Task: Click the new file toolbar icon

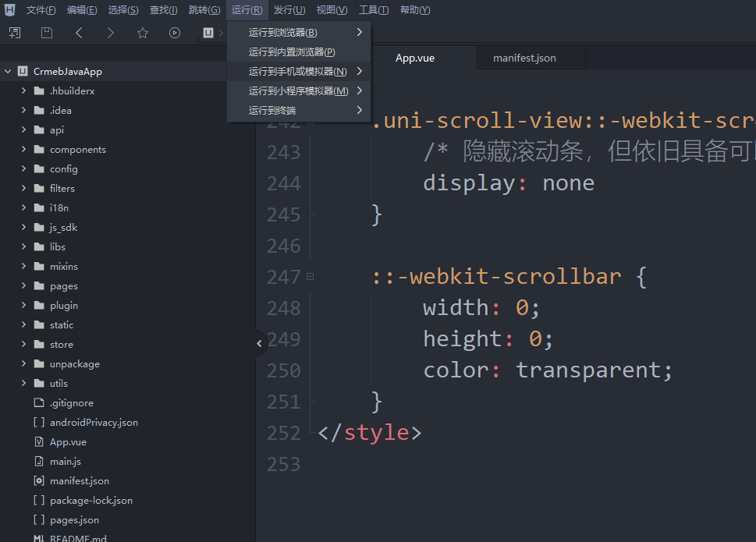Action: pyautogui.click(x=15, y=33)
